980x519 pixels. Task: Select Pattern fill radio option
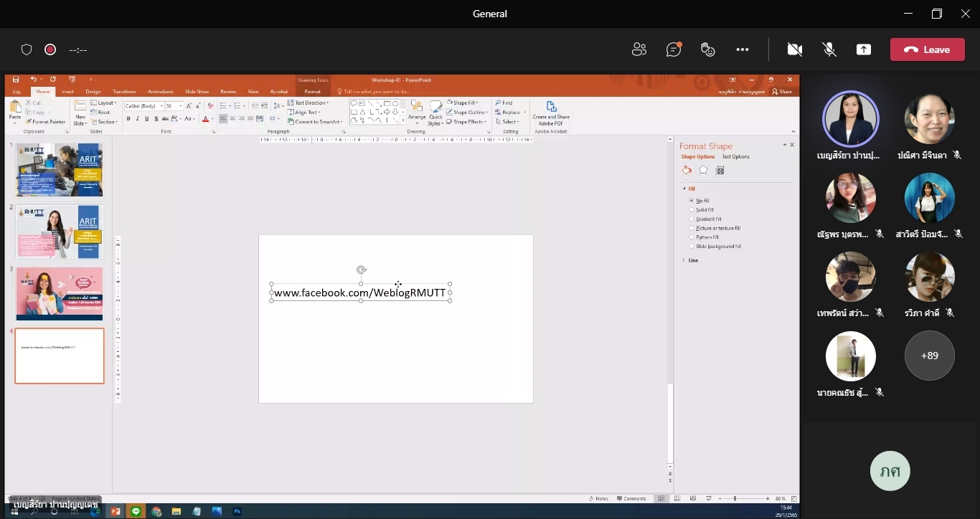pyautogui.click(x=704, y=237)
